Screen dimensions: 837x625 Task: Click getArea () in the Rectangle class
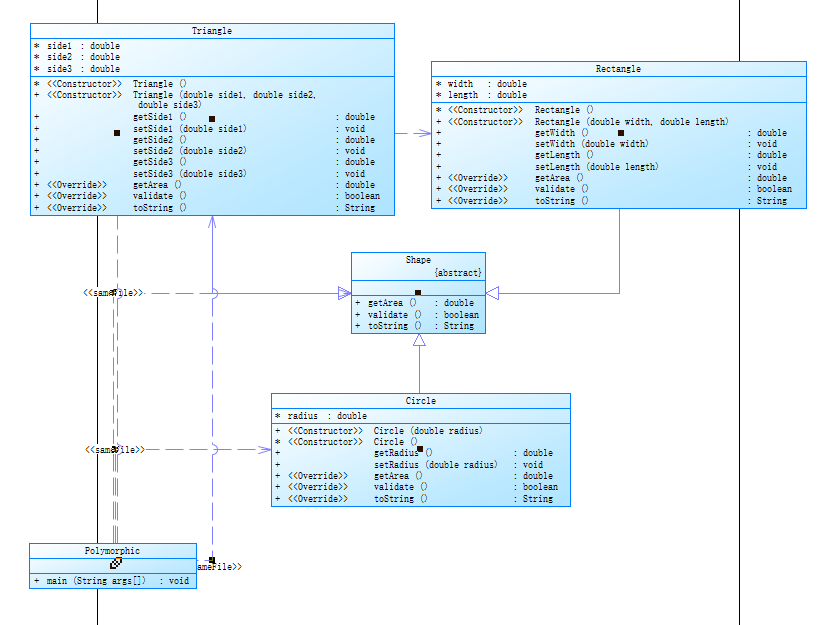coord(559,178)
